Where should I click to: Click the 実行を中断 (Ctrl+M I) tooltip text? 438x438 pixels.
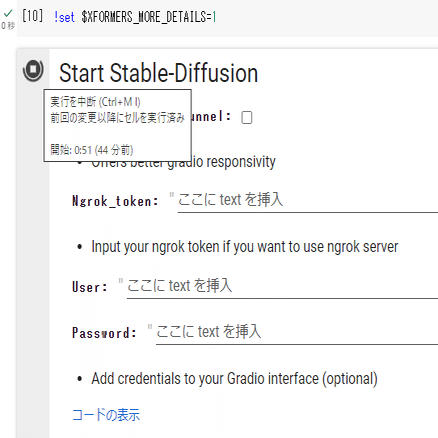point(95,102)
